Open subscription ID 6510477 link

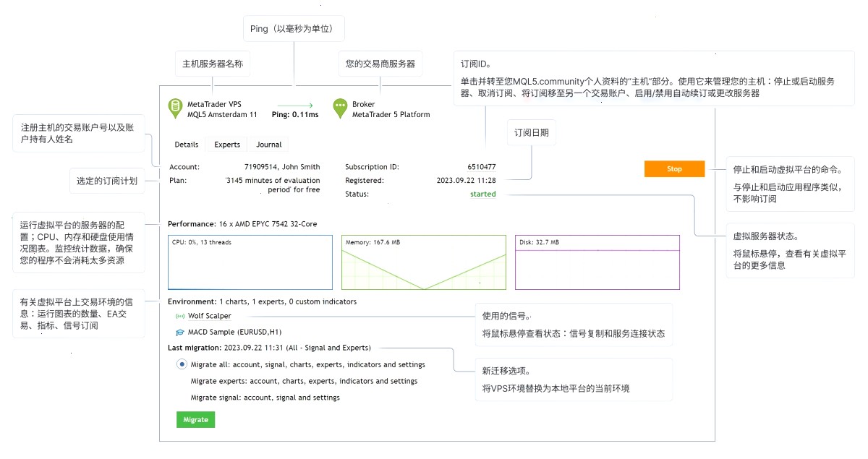(x=482, y=167)
